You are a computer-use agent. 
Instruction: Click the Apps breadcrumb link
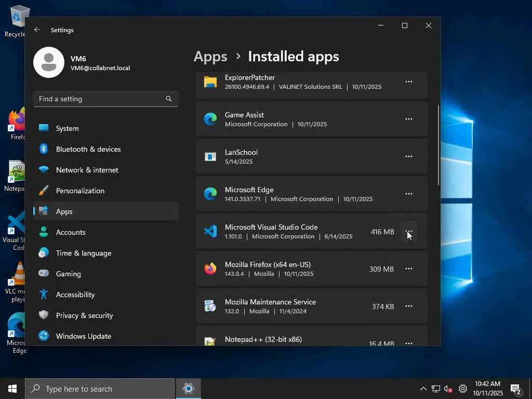point(210,57)
